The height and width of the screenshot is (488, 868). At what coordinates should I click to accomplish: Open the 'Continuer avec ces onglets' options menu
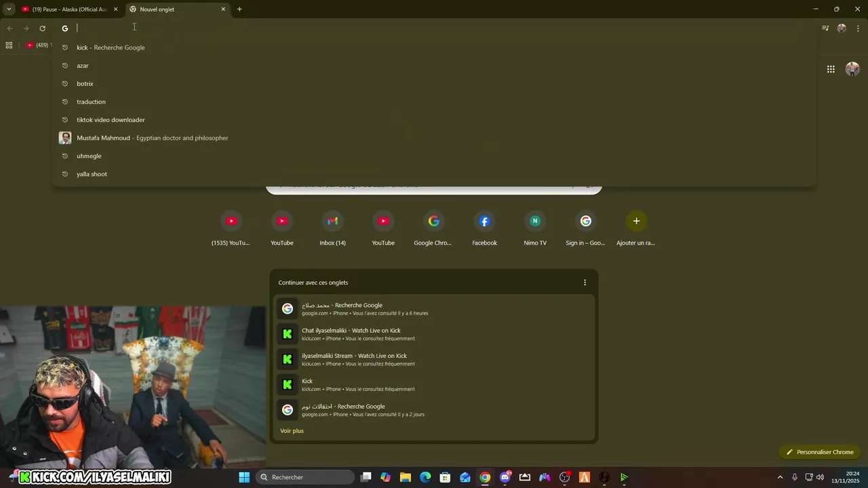585,283
